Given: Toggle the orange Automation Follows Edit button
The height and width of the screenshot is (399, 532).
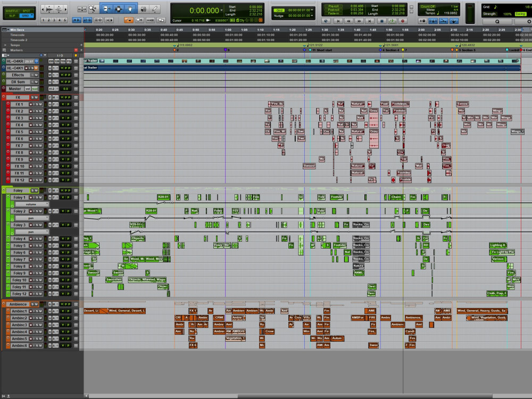Looking at the screenshot, I should coord(129,20).
